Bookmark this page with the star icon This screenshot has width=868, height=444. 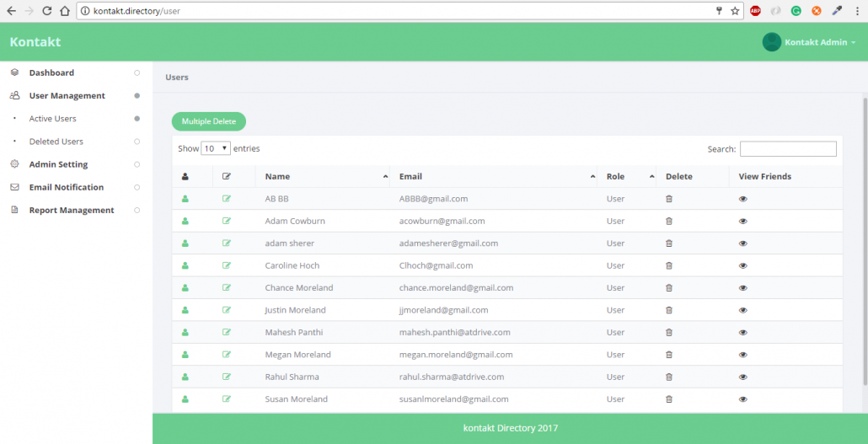coord(735,10)
